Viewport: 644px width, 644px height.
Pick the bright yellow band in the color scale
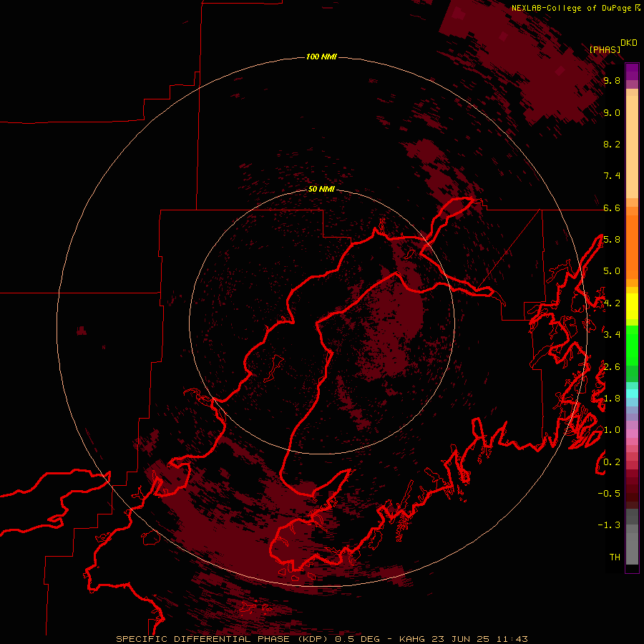pos(632,306)
